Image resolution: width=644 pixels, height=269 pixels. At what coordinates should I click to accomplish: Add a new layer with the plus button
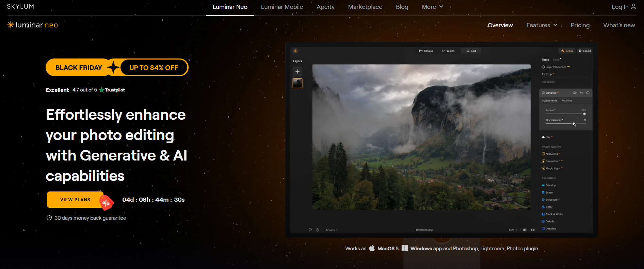(297, 71)
